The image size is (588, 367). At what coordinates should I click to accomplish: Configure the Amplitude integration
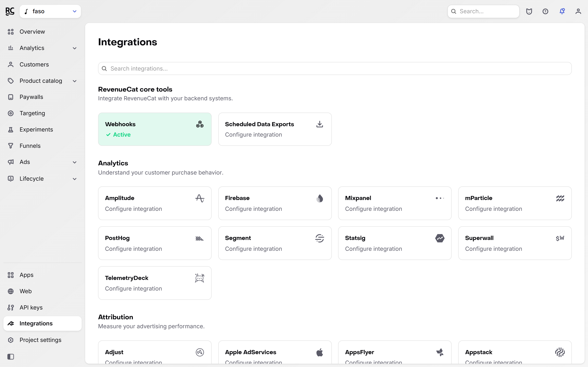tap(155, 203)
